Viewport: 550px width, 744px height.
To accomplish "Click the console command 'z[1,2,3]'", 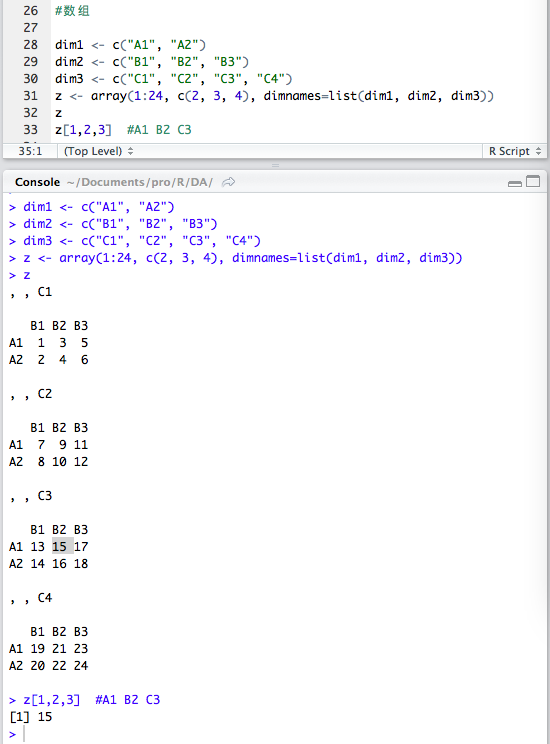I will point(52,700).
